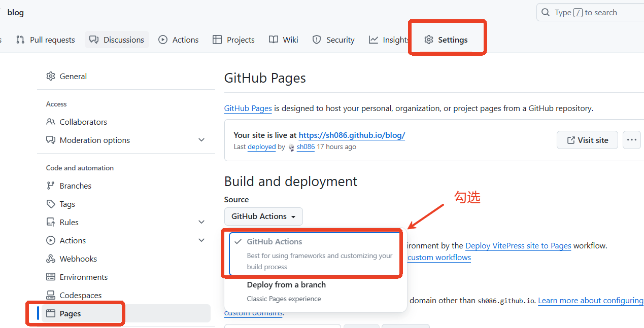Click the pull request icon in the nav
Screen dimensions: 644x328
click(x=20, y=40)
